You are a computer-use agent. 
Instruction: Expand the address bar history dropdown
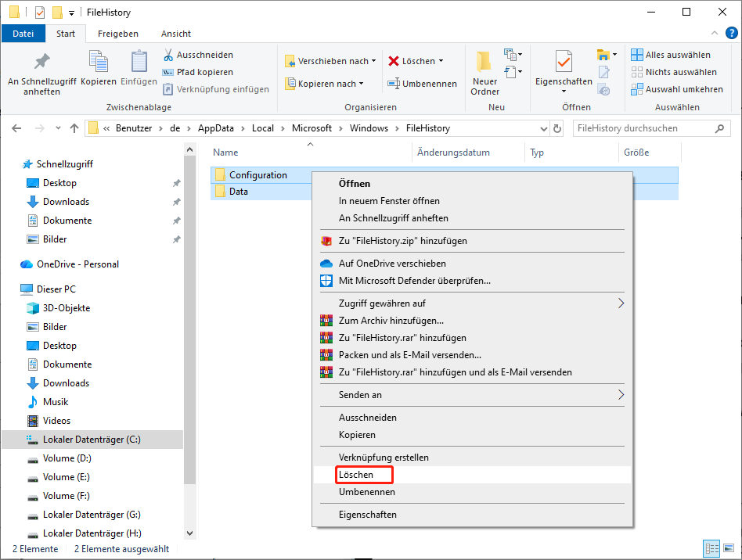pos(544,128)
